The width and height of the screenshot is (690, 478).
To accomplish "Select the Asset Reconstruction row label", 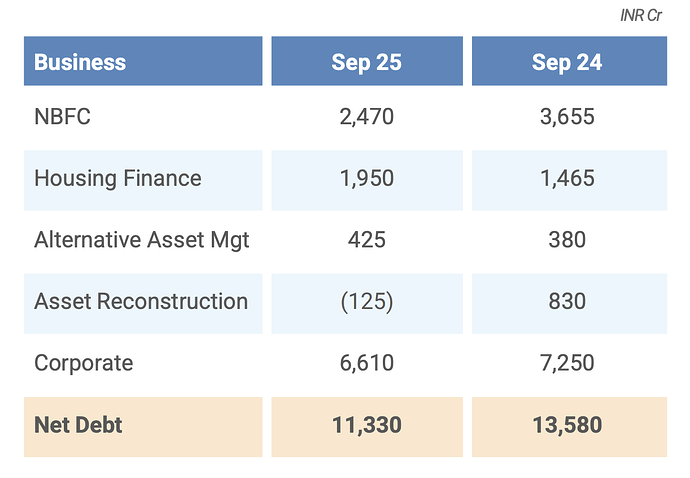I will (x=140, y=301).
